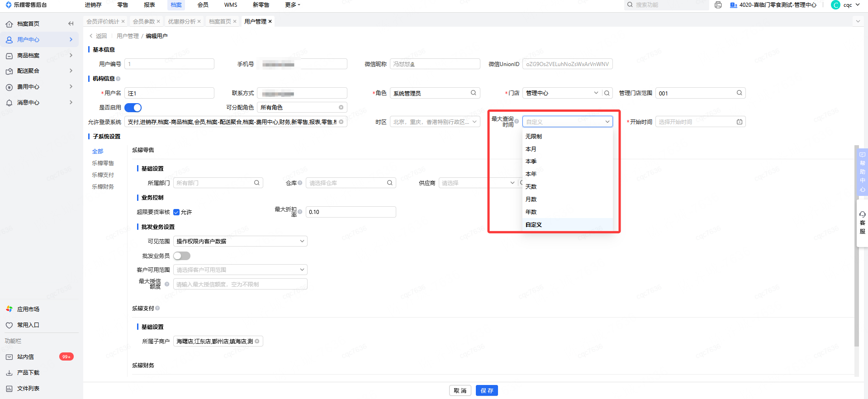Screen dimensions: 868x399
Task: Jump to 乐檬支付 subsystem section
Action: point(103,175)
